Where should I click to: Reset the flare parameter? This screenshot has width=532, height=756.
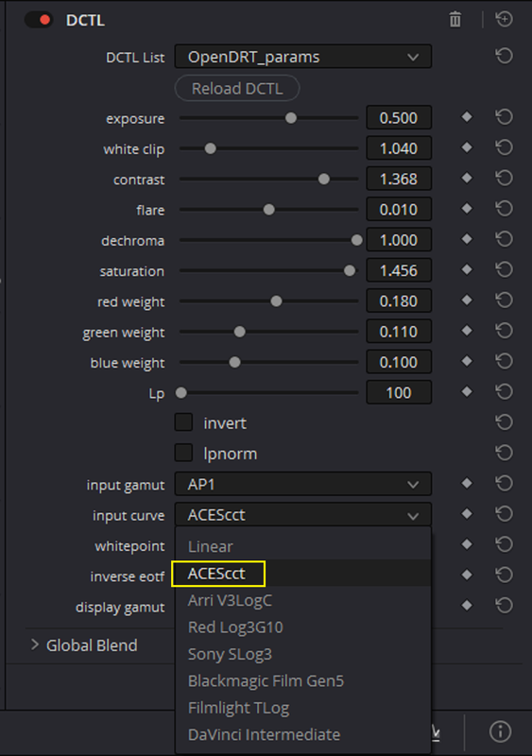click(x=504, y=209)
